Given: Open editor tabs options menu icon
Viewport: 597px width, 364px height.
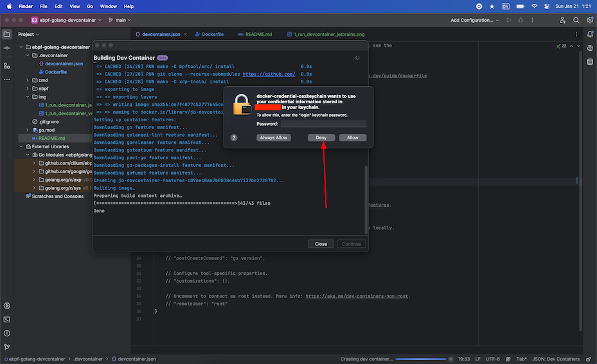Looking at the screenshot, I should 576,34.
